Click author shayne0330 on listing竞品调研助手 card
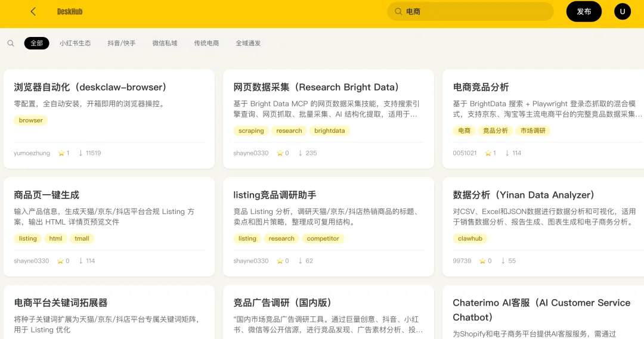The image size is (644, 339). pos(251,261)
